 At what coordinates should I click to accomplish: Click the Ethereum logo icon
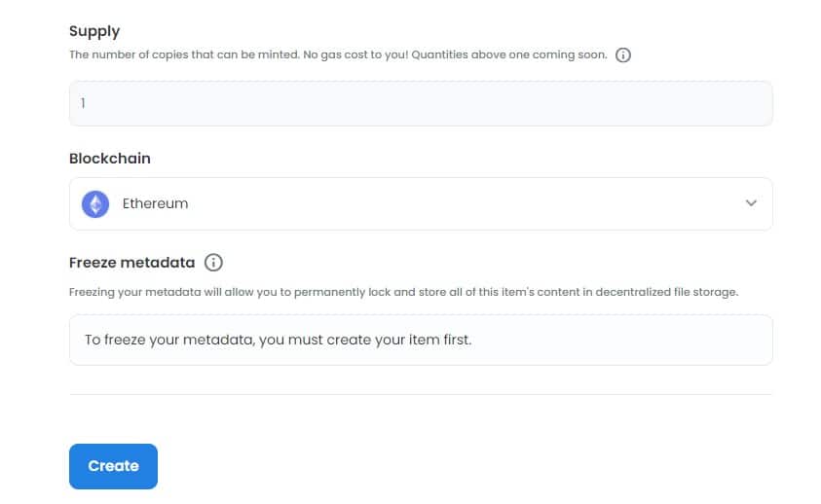point(95,204)
